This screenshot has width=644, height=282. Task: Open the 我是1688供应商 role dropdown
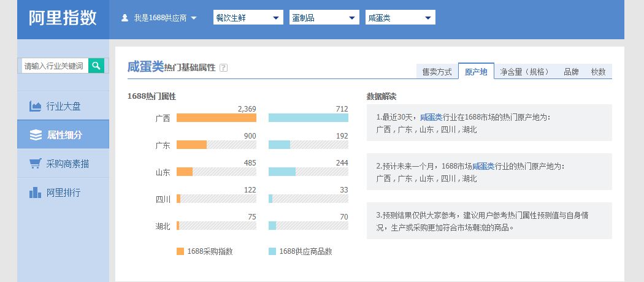click(x=159, y=18)
